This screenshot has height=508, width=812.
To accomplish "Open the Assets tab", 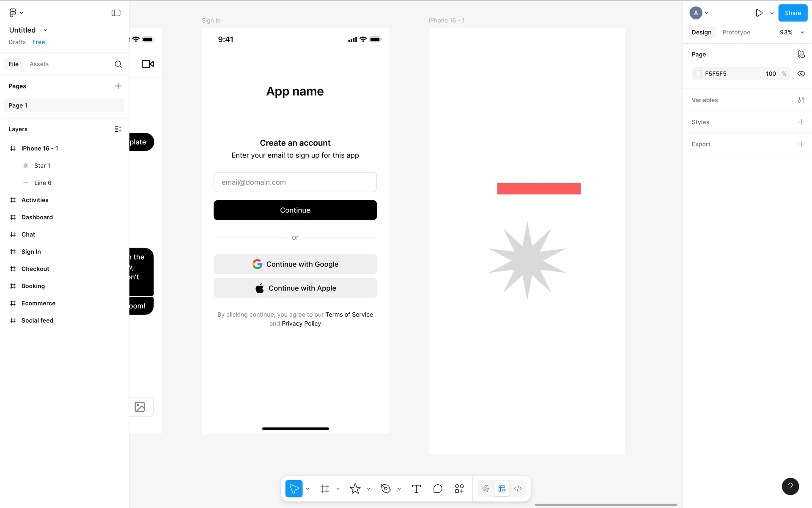I will 39,64.
